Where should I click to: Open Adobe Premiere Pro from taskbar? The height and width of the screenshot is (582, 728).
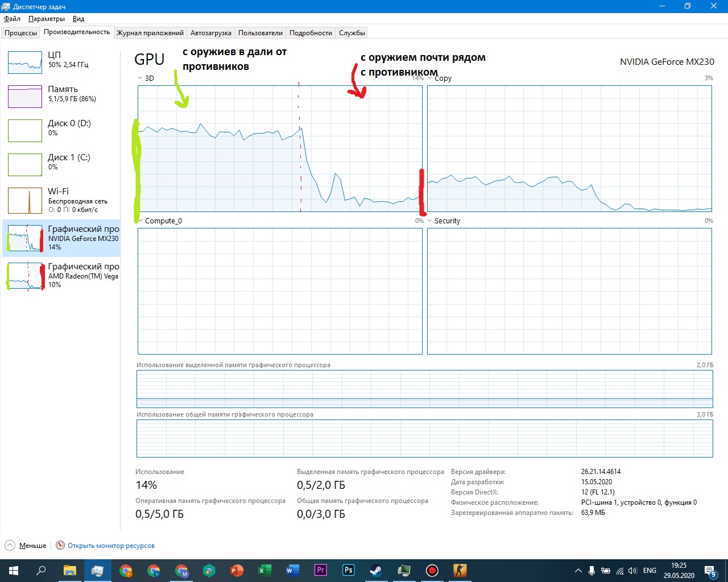(320, 570)
